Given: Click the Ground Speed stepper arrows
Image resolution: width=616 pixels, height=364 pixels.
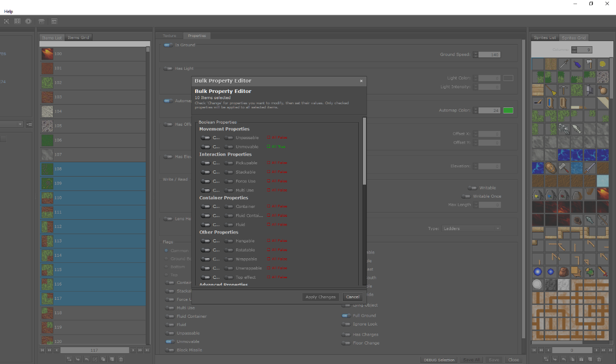Looking at the screenshot, I should tap(476, 54).
